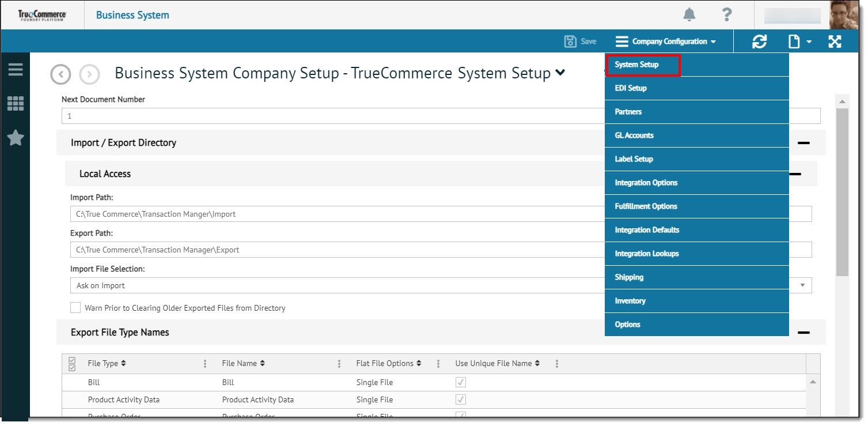This screenshot has height=426, width=868.
Task: Click the Import Path input field
Action: (346, 214)
